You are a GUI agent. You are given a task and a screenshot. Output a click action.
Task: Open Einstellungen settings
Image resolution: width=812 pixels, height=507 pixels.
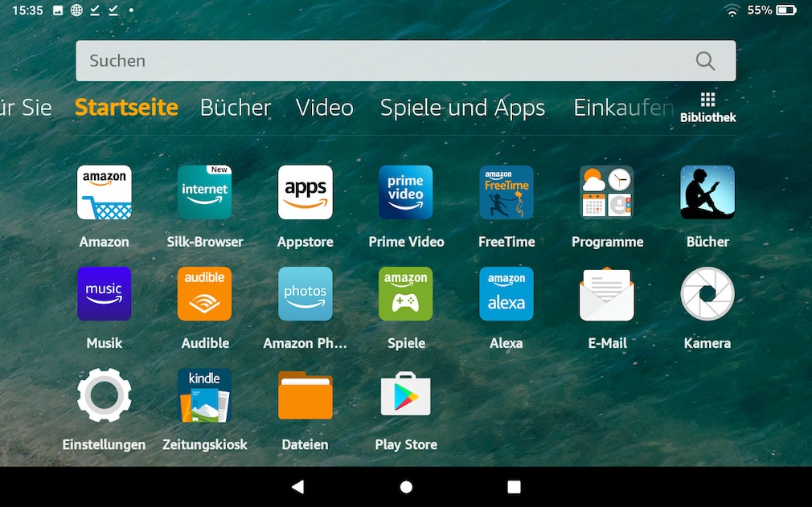[x=104, y=395]
